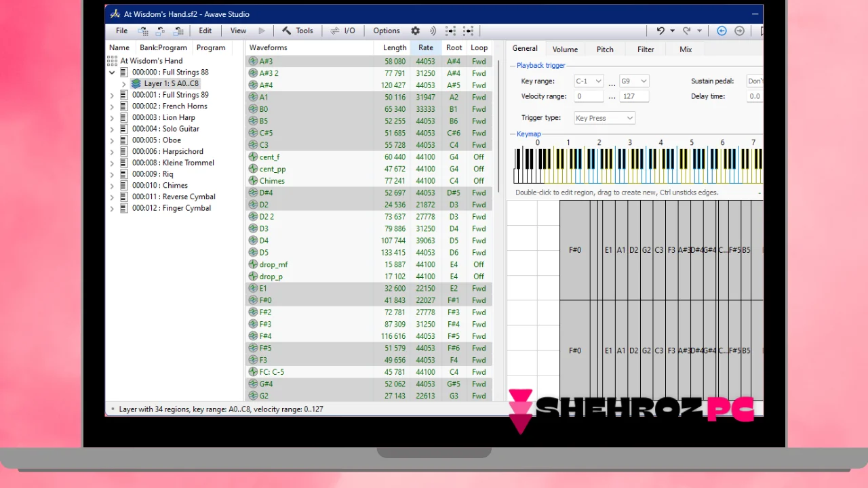Expand the Solo Guitar instrument
The height and width of the screenshot is (488, 868).
coord(112,129)
